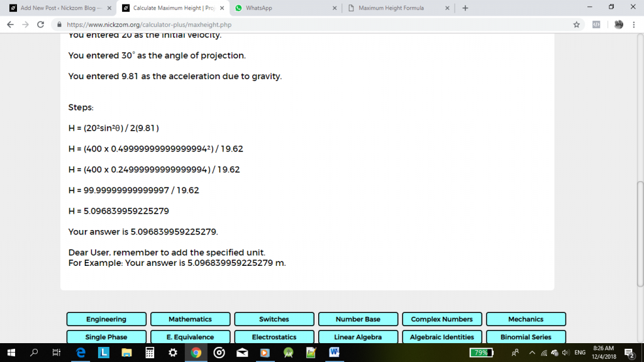The image size is (644, 362).
Task: Open the E. Equivalence section
Action: click(190, 337)
